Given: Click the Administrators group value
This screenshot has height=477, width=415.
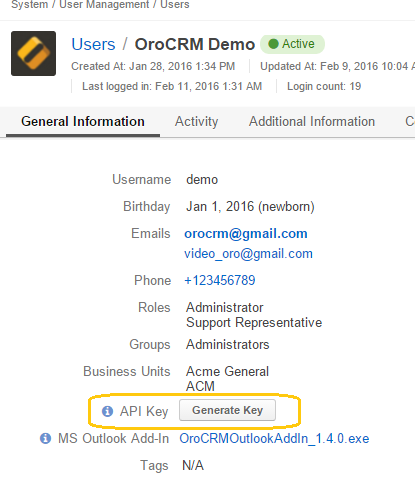Looking at the screenshot, I should (228, 344).
